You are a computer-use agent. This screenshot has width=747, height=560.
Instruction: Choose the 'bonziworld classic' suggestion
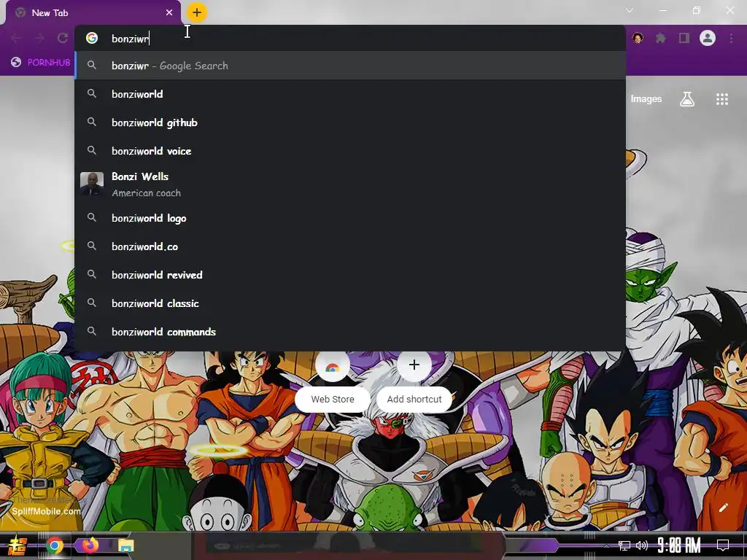click(350, 303)
